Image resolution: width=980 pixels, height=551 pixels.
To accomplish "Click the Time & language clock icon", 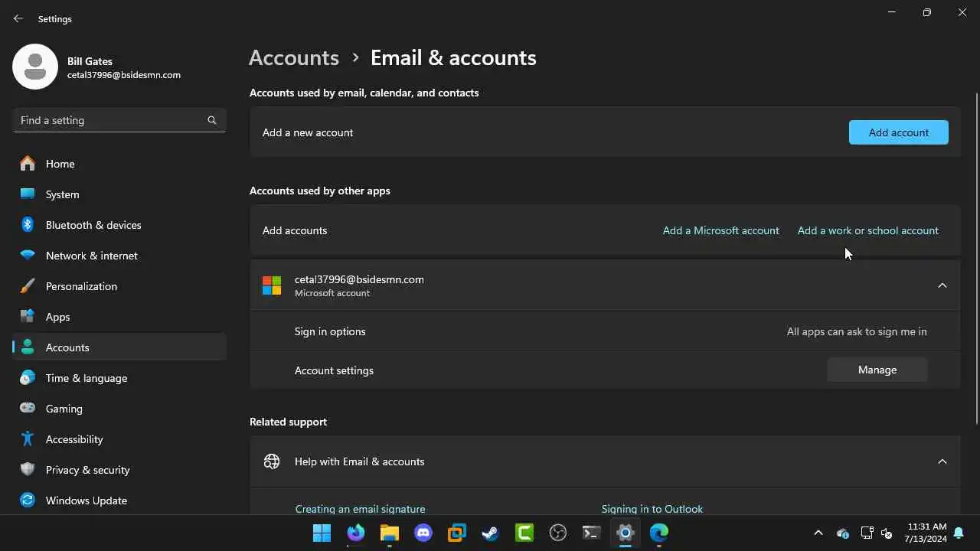I will tap(28, 378).
